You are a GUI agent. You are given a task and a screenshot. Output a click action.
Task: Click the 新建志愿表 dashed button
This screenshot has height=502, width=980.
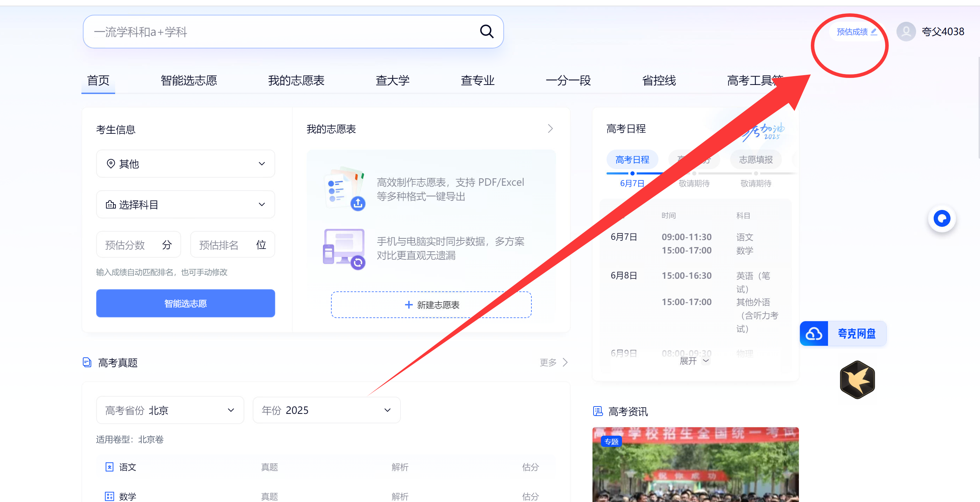[431, 305]
